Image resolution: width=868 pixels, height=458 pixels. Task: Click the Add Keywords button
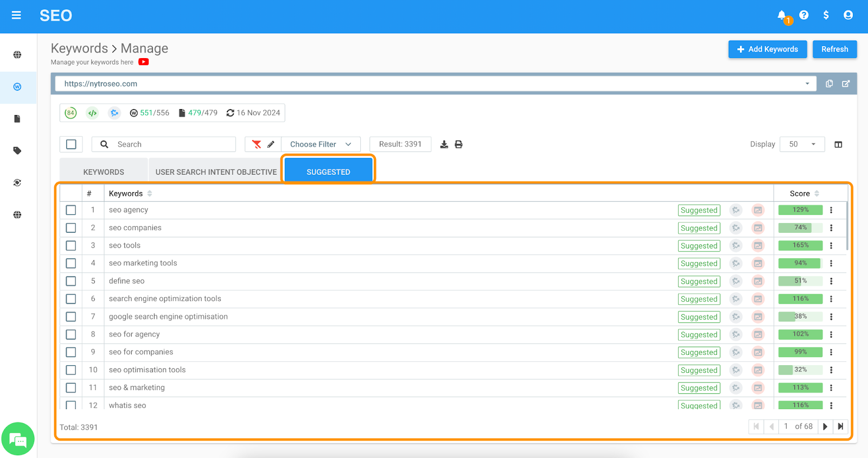(x=768, y=49)
